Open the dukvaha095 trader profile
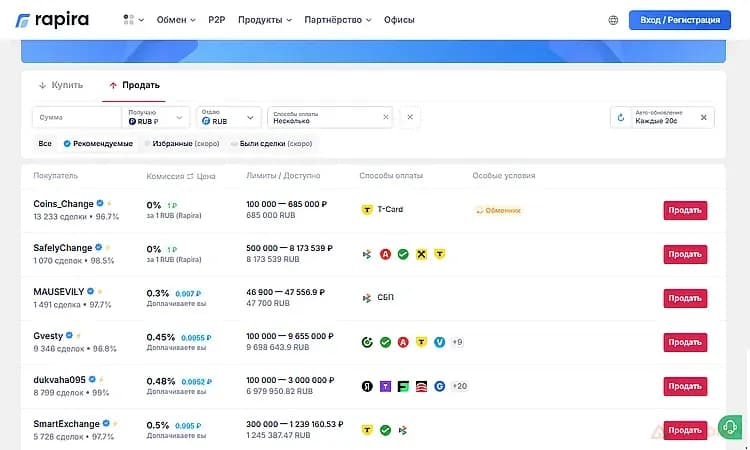750x450 pixels. [x=59, y=380]
